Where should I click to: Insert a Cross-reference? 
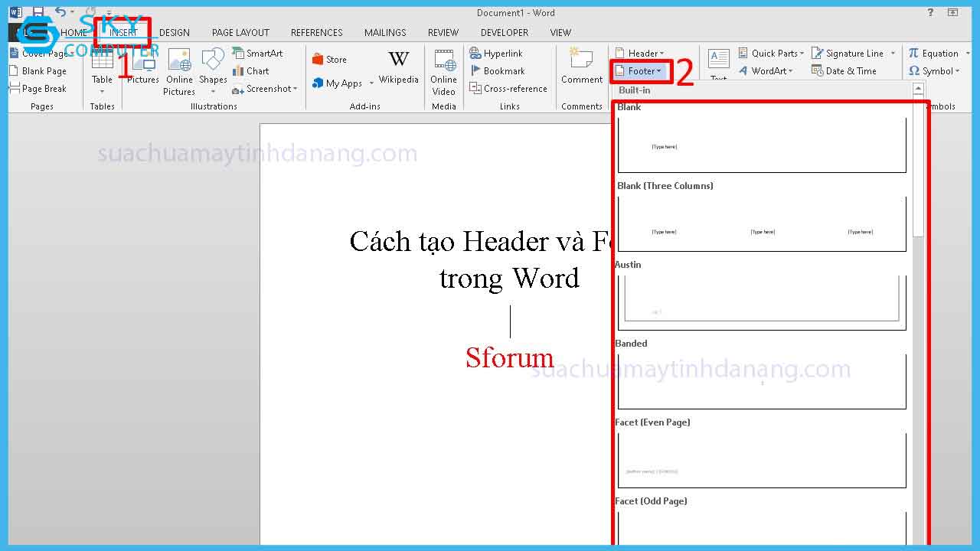pyautogui.click(x=508, y=89)
